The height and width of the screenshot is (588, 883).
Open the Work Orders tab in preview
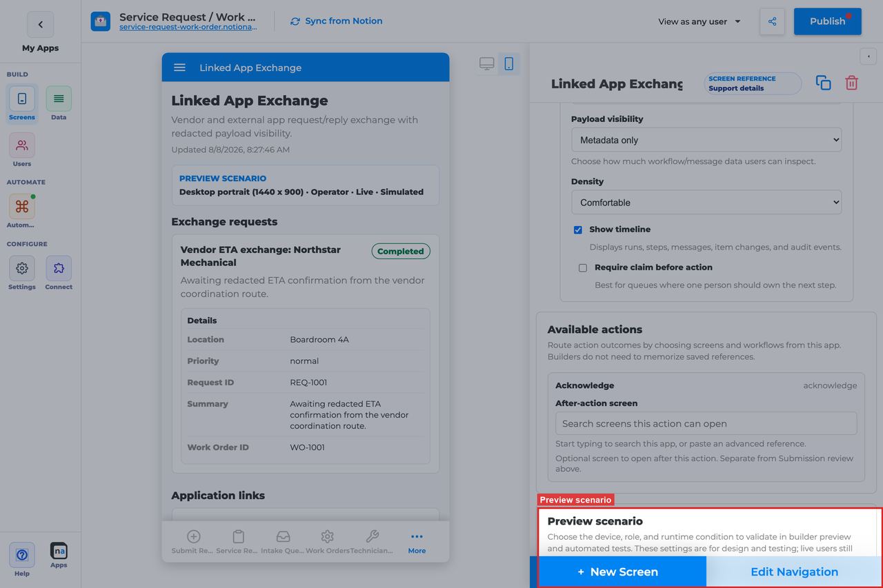coord(327,542)
